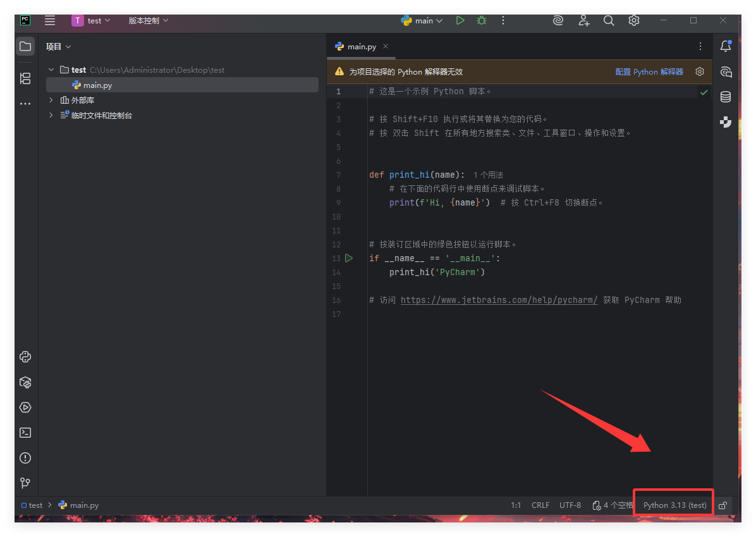This screenshot has width=756, height=537.
Task: Click the green inspection checkmark
Action: tap(704, 92)
